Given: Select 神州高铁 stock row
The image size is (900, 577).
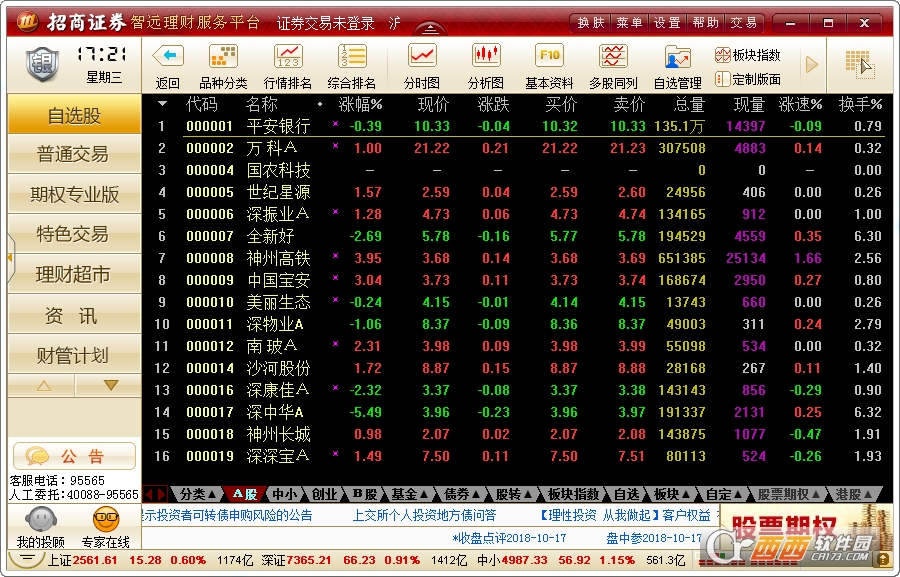Looking at the screenshot, I should [519, 258].
